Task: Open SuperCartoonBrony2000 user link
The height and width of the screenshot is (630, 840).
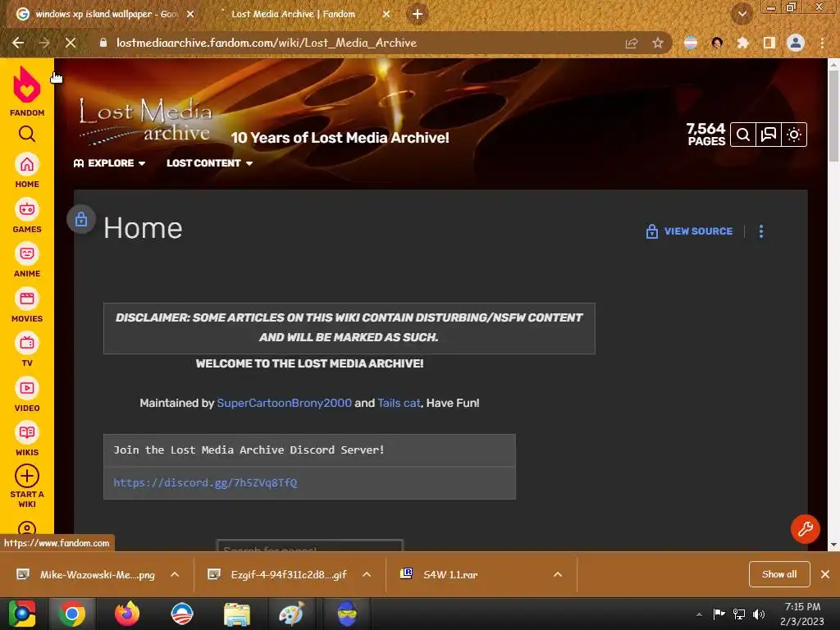Action: point(285,403)
